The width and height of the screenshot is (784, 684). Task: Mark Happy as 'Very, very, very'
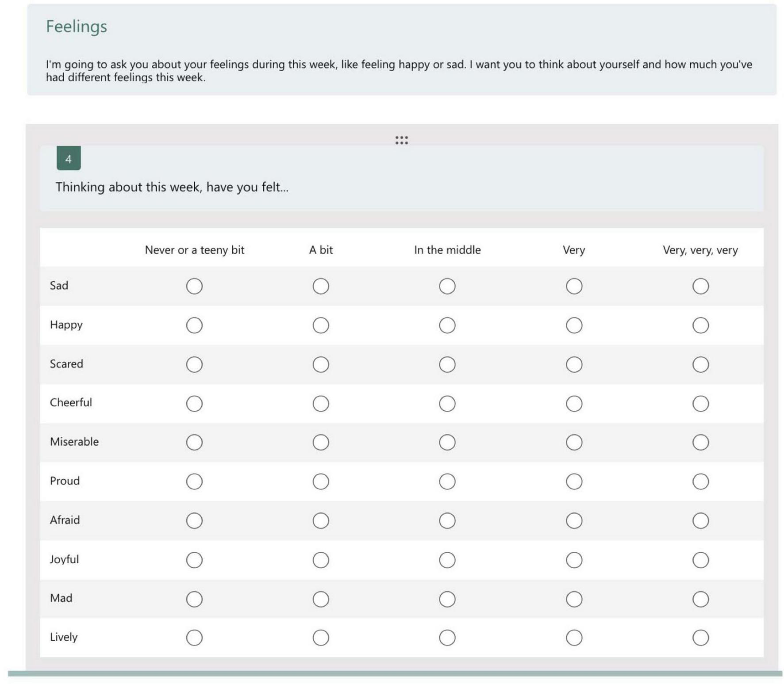(700, 325)
